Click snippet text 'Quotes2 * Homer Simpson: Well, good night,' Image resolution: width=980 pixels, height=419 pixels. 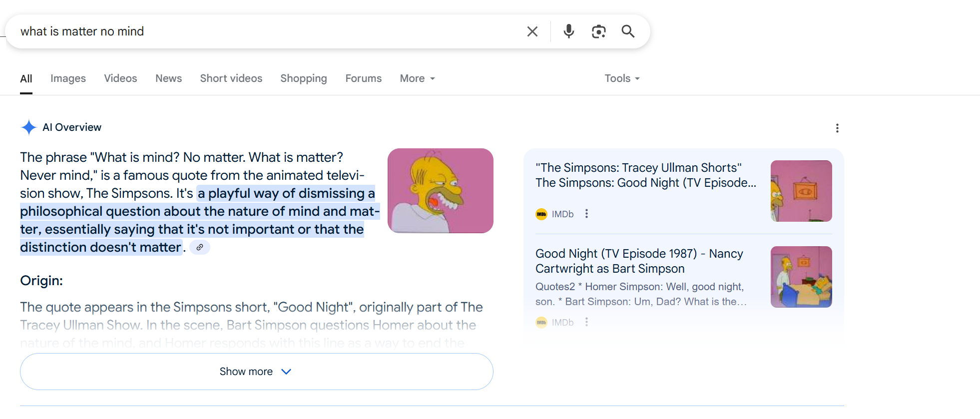coord(639,287)
